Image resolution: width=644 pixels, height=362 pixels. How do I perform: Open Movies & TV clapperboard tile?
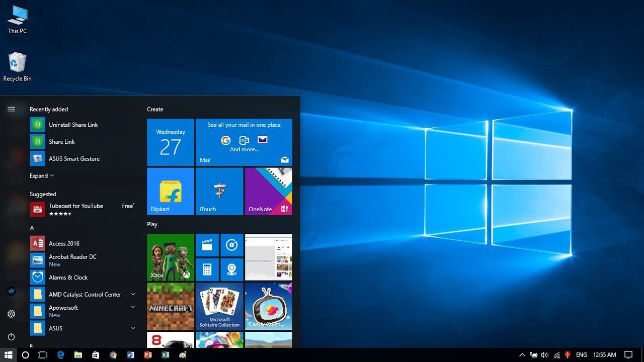point(207,245)
